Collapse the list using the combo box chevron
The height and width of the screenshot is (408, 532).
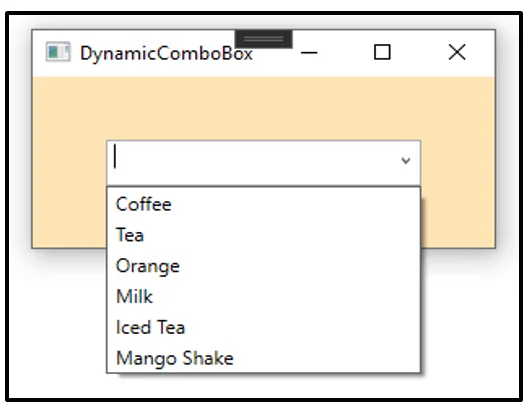[405, 161]
